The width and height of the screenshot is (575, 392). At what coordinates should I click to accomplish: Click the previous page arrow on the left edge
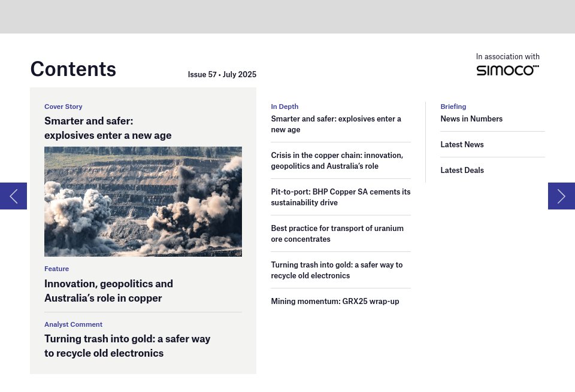pyautogui.click(x=13, y=196)
